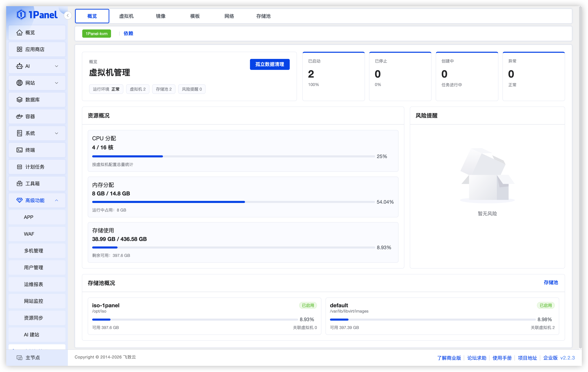
Task: Open WAF in the sidebar
Action: [37, 234]
